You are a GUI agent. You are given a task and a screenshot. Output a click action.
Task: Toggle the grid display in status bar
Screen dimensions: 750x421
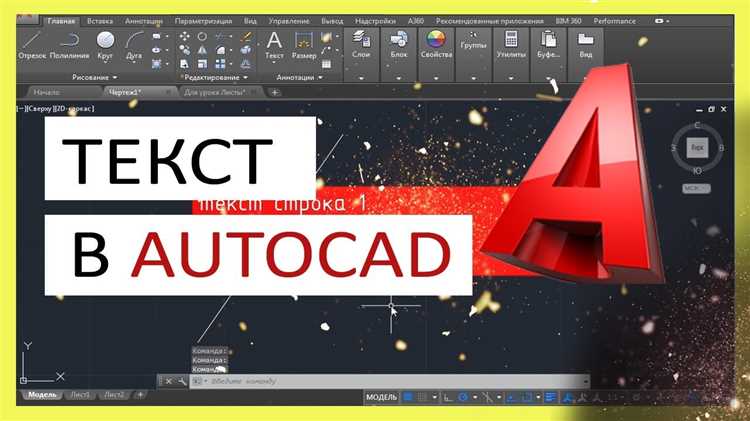pyautogui.click(x=408, y=397)
